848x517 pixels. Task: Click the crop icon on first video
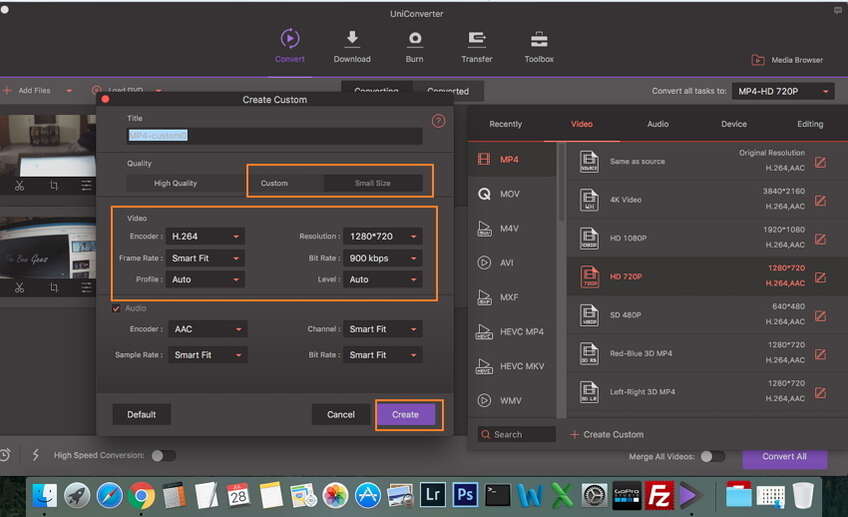click(x=54, y=186)
